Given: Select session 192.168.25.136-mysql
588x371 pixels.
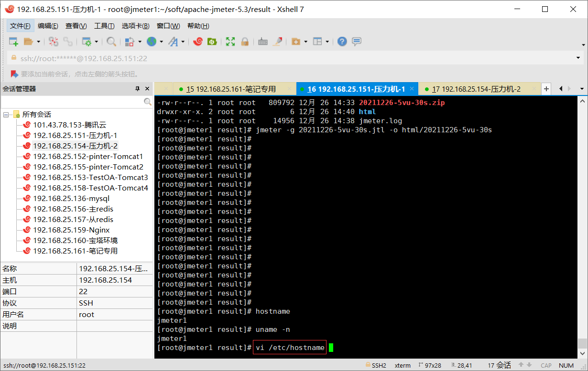Looking at the screenshot, I should (71, 199).
